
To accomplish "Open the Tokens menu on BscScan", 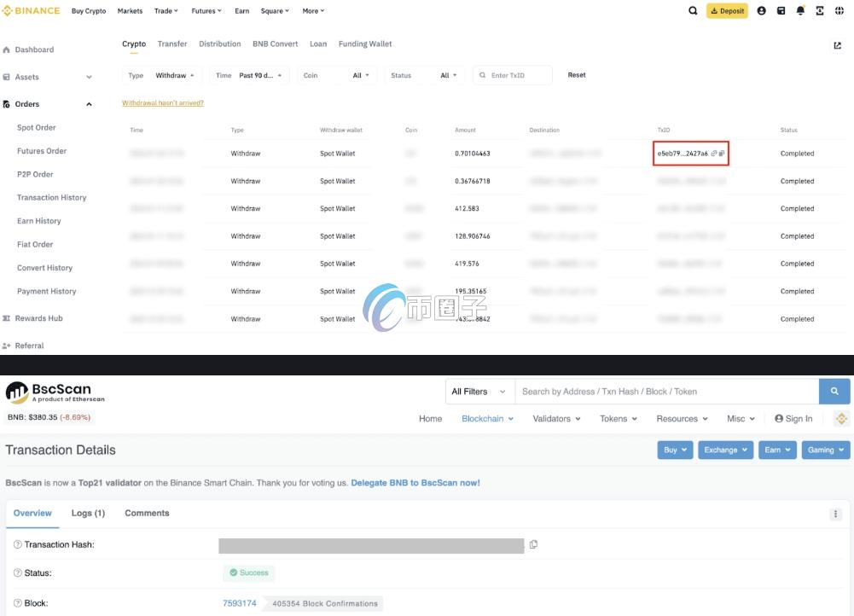I will (619, 419).
